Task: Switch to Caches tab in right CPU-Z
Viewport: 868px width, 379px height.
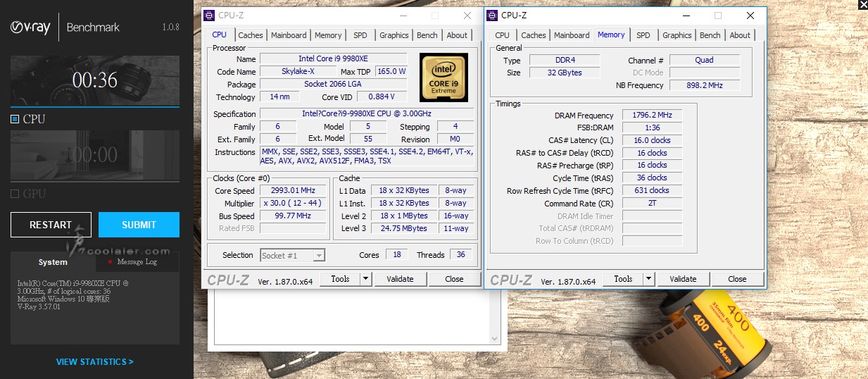Action: (x=534, y=35)
